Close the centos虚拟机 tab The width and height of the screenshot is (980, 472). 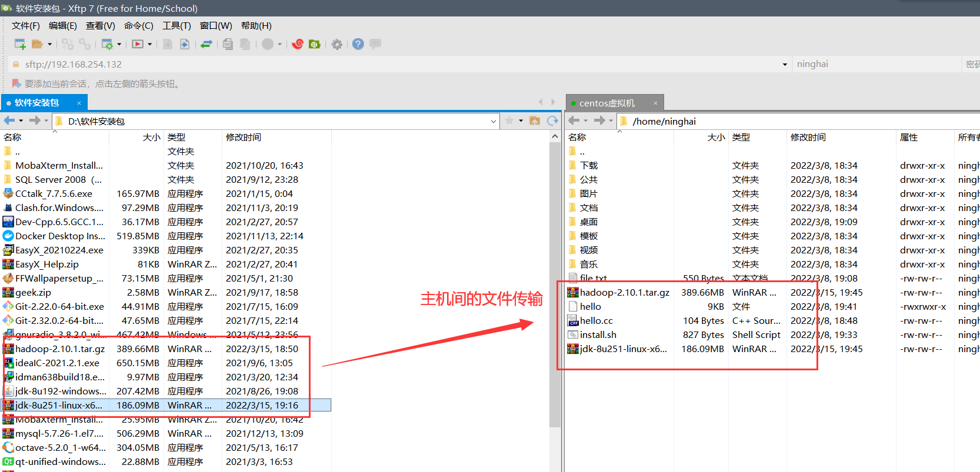coord(655,103)
